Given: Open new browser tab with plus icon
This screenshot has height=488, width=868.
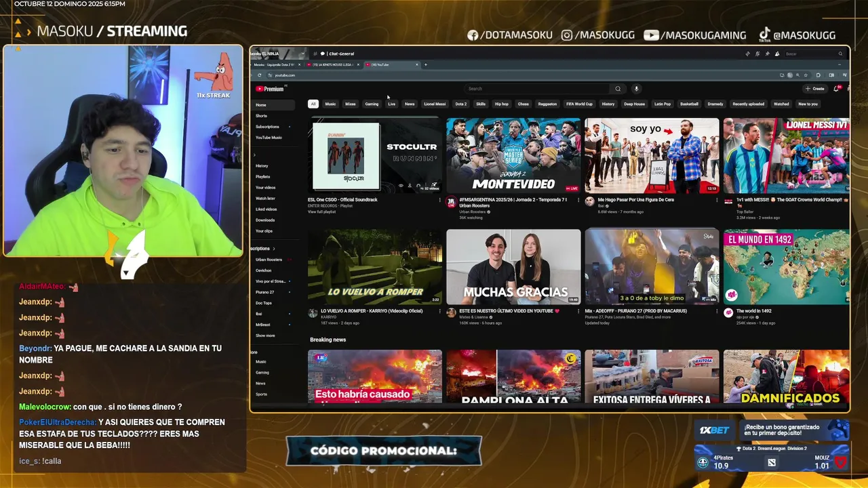Looking at the screenshot, I should [426, 64].
